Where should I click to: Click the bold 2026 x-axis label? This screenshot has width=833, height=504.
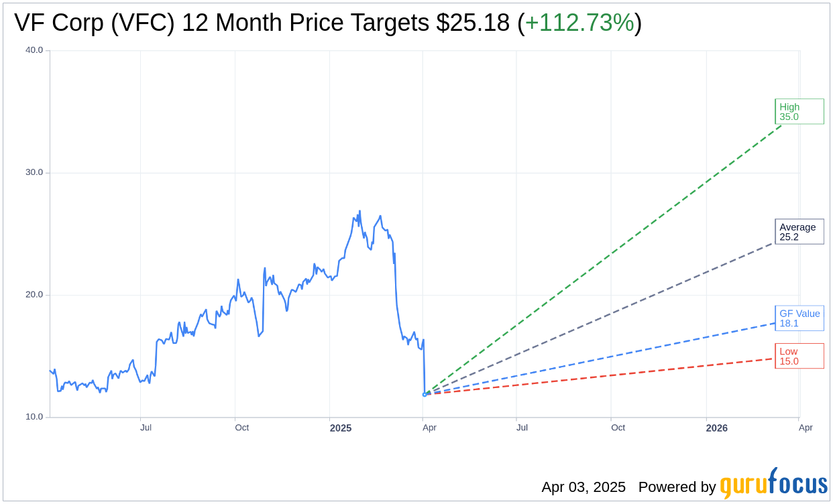716,428
